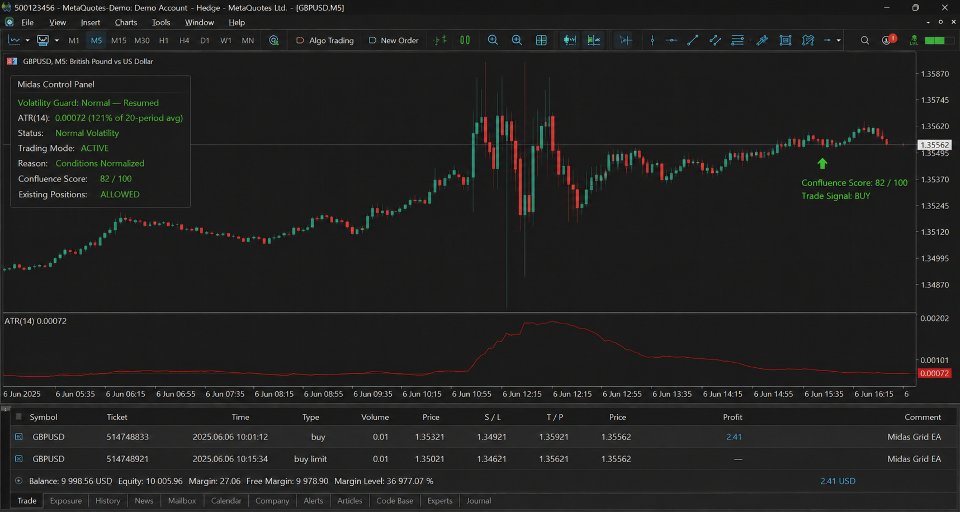Click the green signal level icon
960x512 pixels.
[913, 40]
